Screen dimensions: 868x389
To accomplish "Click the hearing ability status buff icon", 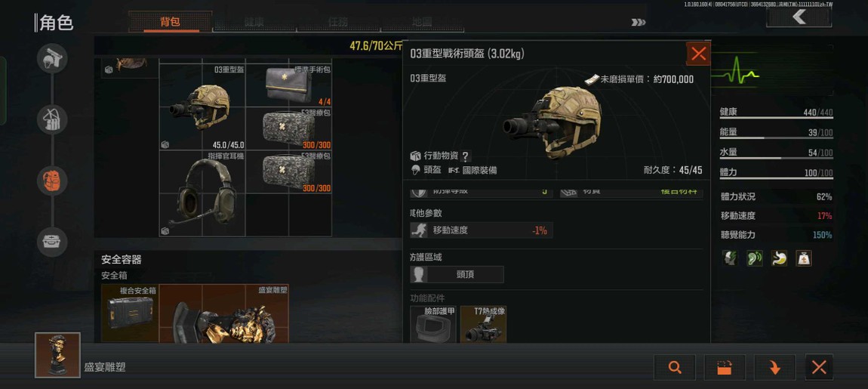I will [x=755, y=258].
